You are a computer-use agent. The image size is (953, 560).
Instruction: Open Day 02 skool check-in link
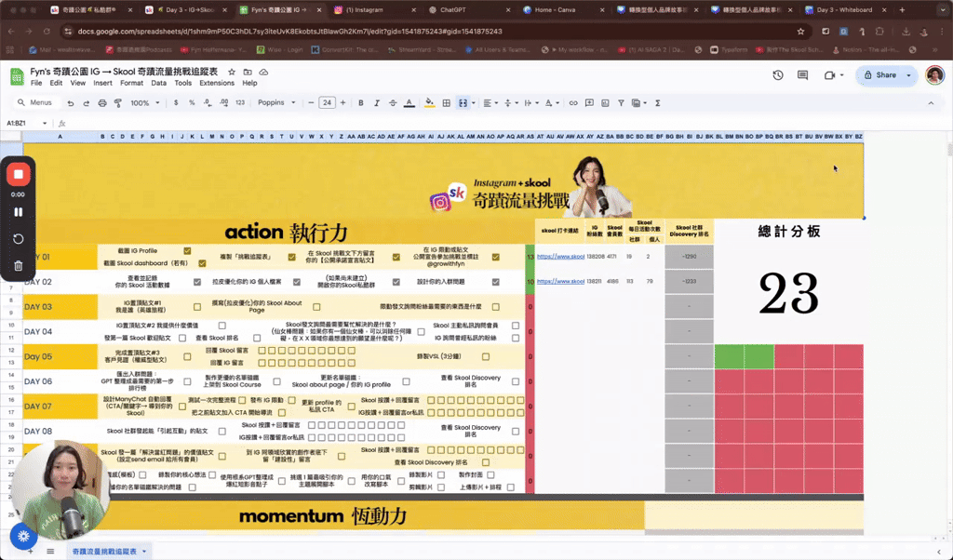coord(560,281)
